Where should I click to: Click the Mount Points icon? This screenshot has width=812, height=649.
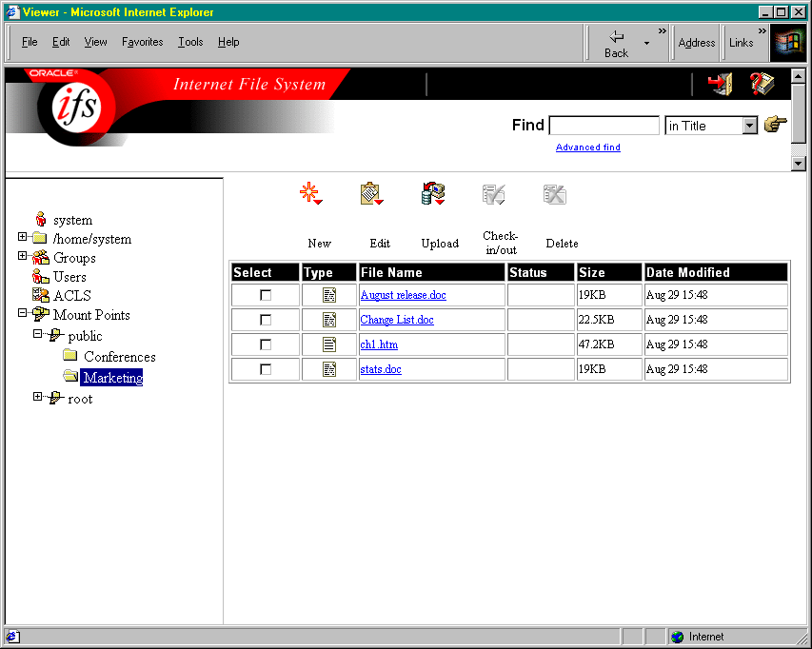click(40, 314)
